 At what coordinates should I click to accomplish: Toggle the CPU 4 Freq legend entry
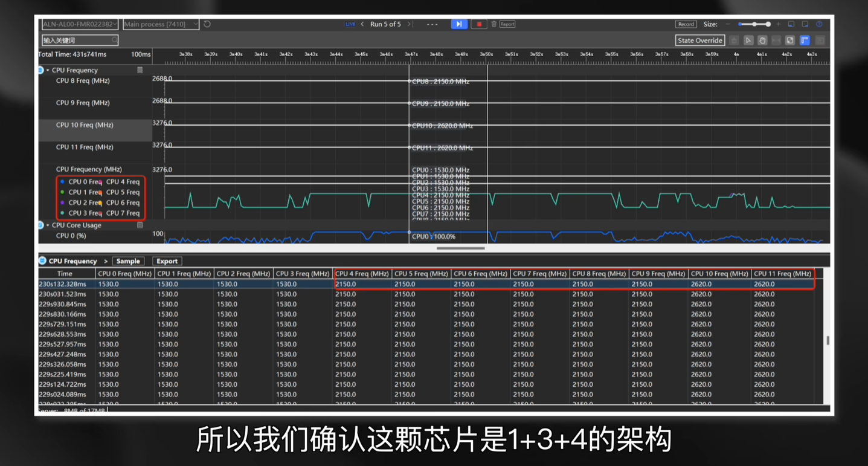[122, 182]
